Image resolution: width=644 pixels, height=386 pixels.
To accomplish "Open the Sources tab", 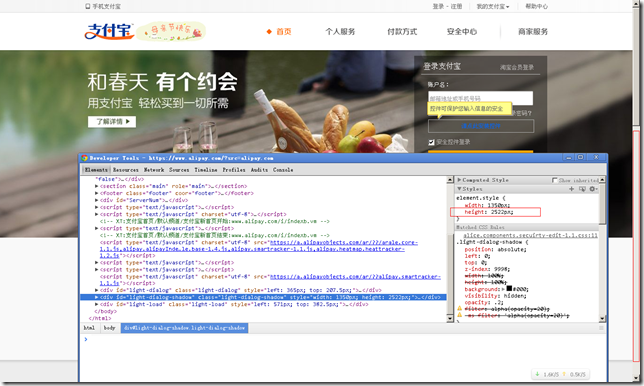I will tap(179, 170).
